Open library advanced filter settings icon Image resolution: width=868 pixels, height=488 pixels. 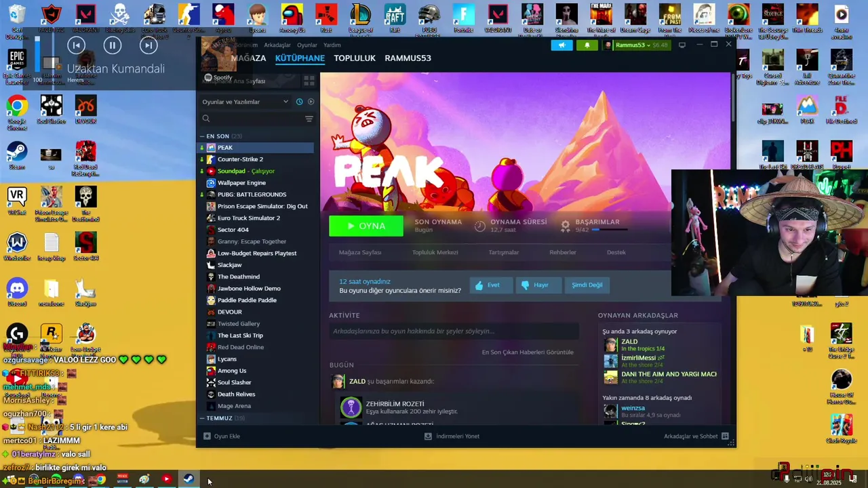click(x=309, y=119)
